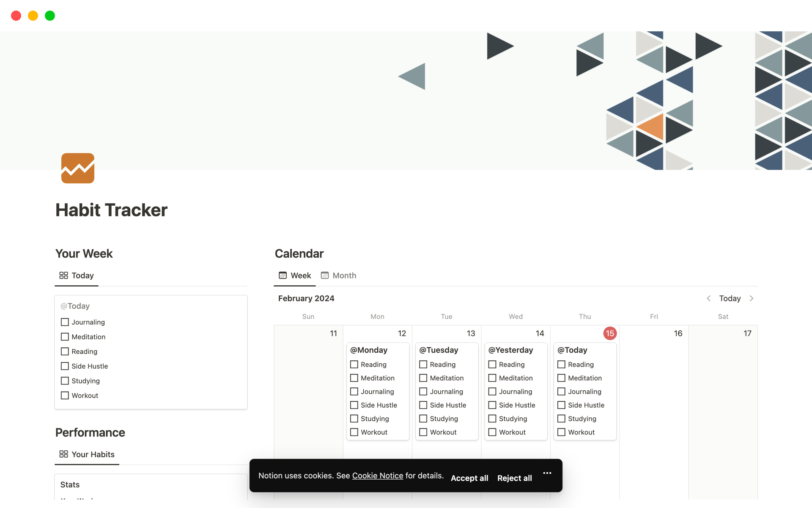Click the orange Habit Tracker page icon
This screenshot has height=508, width=812.
pos(77,168)
